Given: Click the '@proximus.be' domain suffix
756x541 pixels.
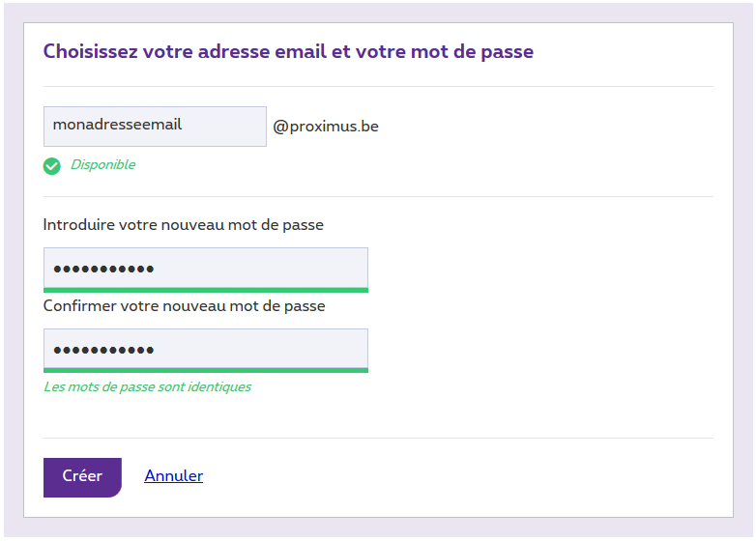Looking at the screenshot, I should click(x=326, y=127).
